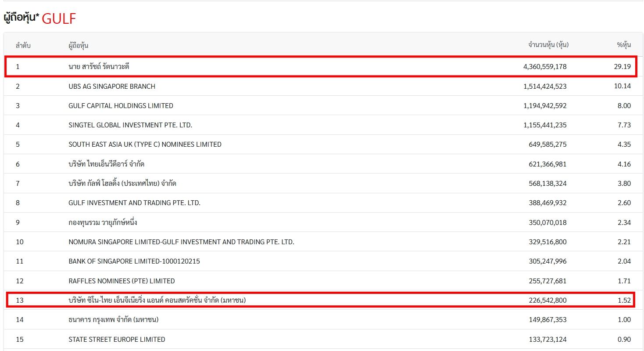The height and width of the screenshot is (351, 644).
Task: Click rank number 9 beside กองทุนรวม วายุภักษ์หนึ่ง
Action: tap(18, 222)
